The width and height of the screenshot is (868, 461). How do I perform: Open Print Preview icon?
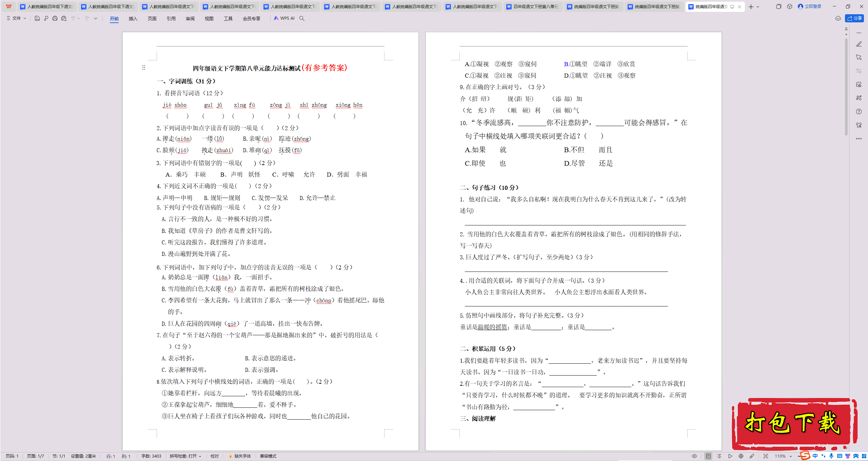tap(64, 18)
